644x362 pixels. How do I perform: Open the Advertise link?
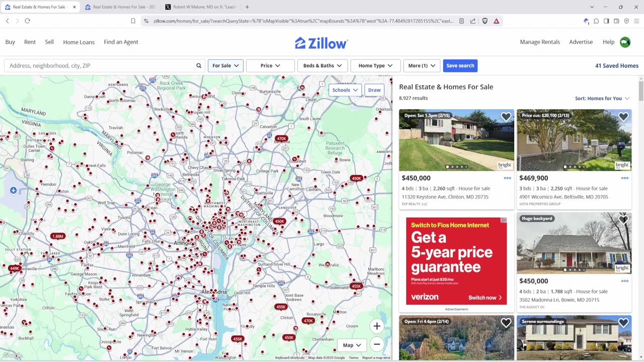click(581, 42)
